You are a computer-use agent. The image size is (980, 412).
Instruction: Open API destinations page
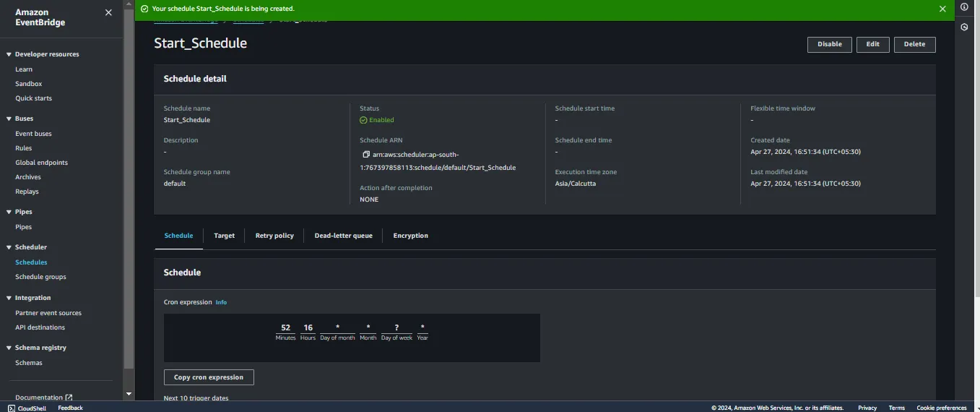point(40,327)
